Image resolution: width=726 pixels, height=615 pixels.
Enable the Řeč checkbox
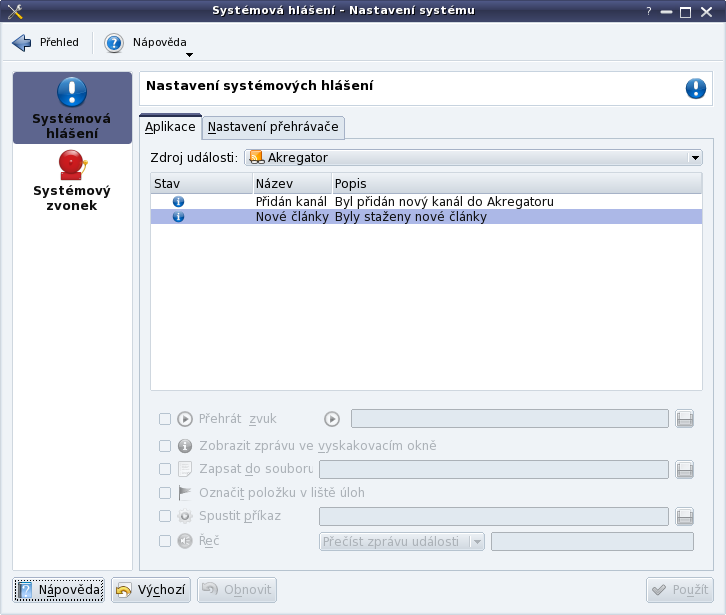click(x=165, y=541)
